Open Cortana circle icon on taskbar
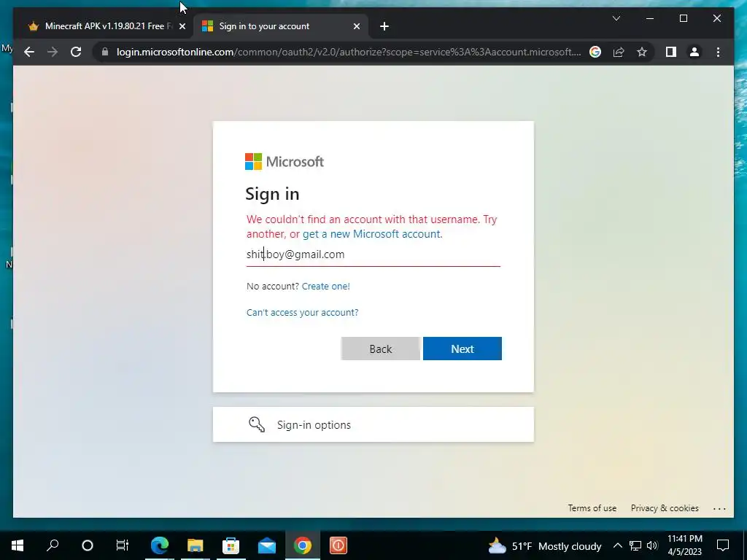The width and height of the screenshot is (747, 560). pyautogui.click(x=88, y=545)
